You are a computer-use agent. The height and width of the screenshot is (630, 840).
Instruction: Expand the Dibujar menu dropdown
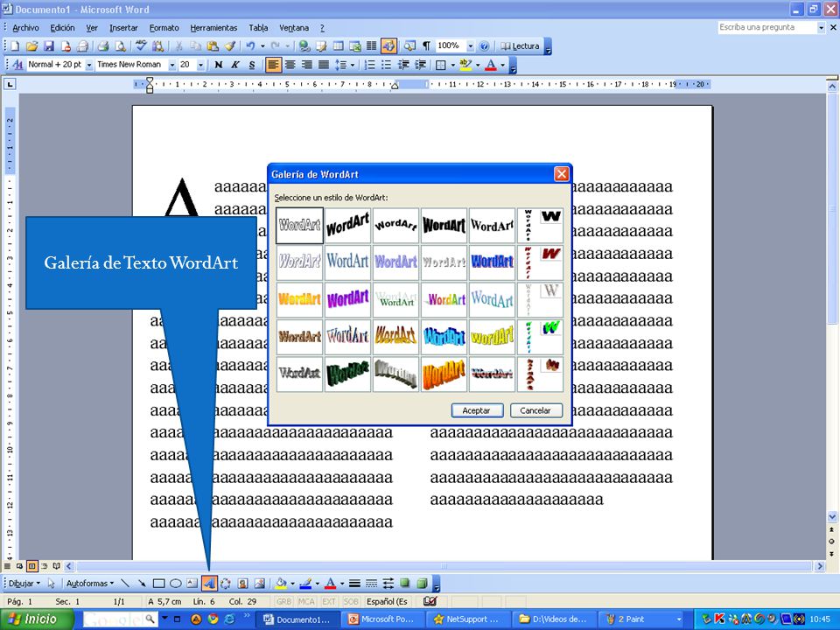[x=24, y=584]
